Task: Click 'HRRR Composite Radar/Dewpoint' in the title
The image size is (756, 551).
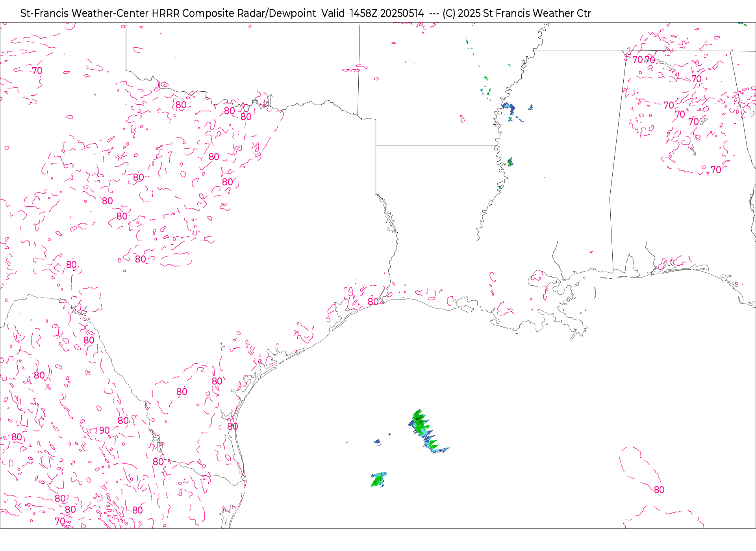Action: pyautogui.click(x=234, y=13)
